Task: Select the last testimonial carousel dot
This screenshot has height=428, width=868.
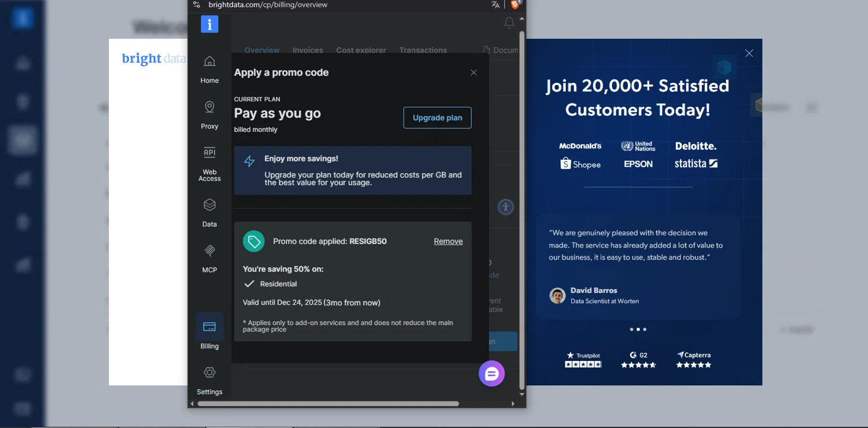Action: tap(645, 329)
